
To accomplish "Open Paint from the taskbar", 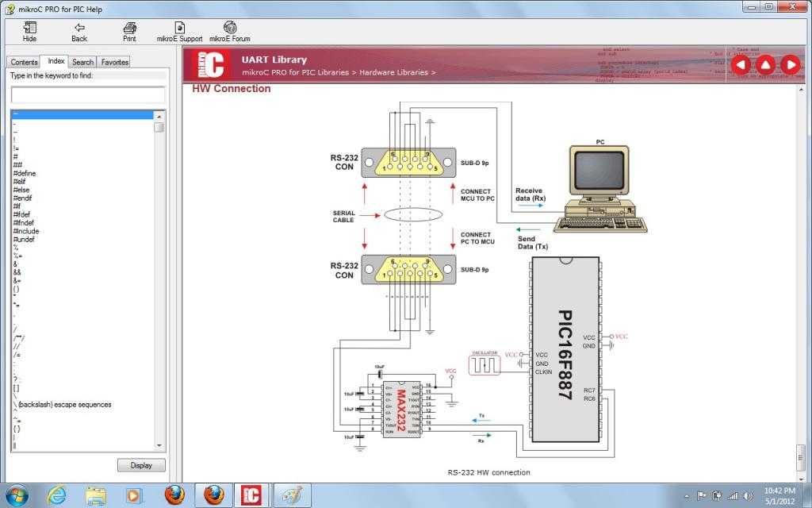I will coord(292,495).
